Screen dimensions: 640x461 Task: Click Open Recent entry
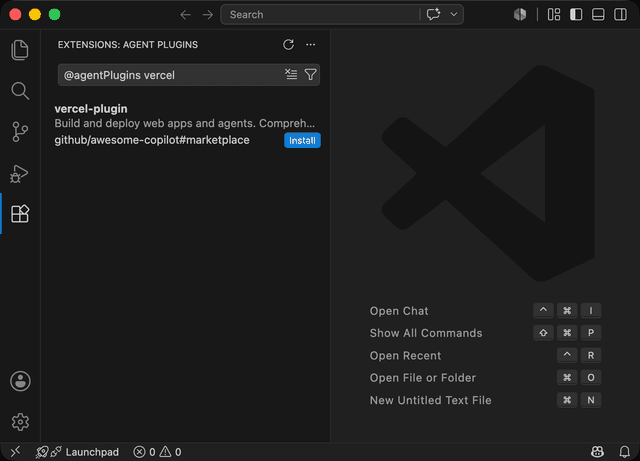(x=405, y=356)
